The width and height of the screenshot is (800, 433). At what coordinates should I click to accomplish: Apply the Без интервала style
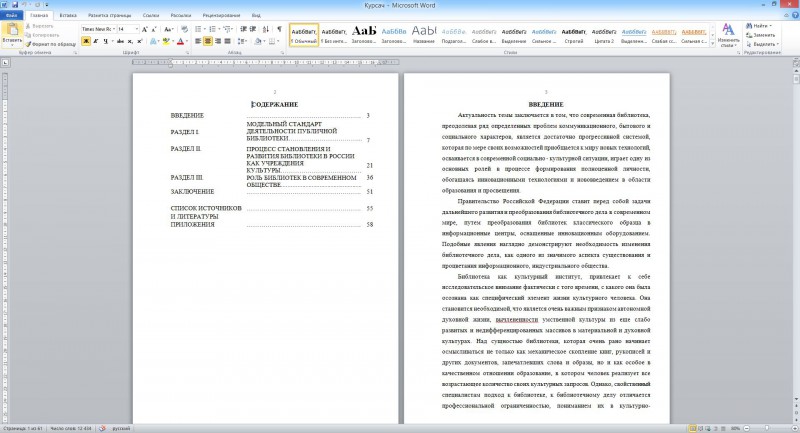point(334,35)
